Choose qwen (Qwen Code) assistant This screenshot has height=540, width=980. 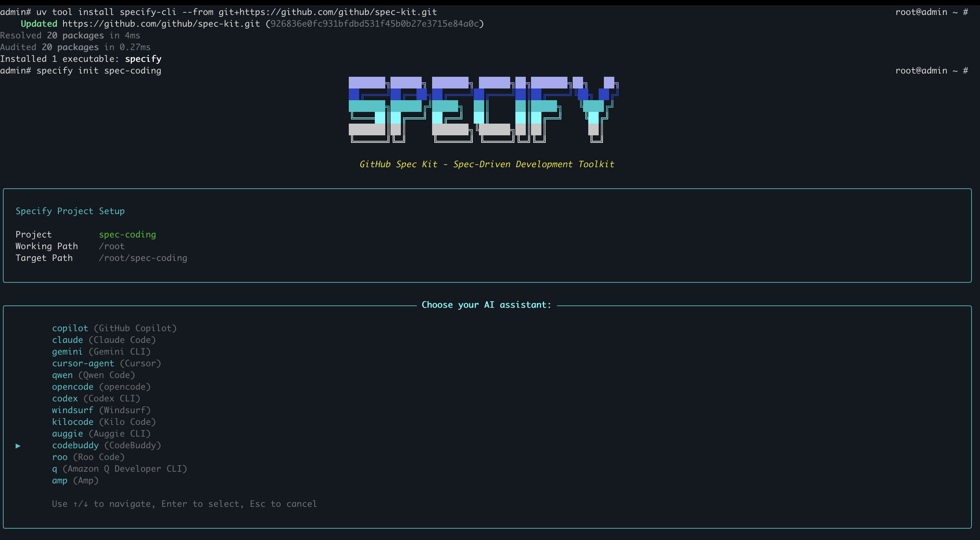click(x=93, y=375)
